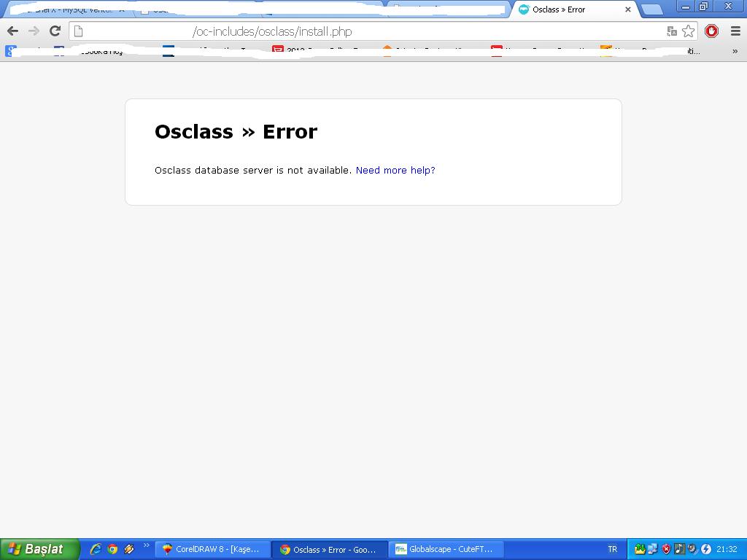Reload the page with the refresh icon
Screen dimensions: 747x560
point(55,31)
